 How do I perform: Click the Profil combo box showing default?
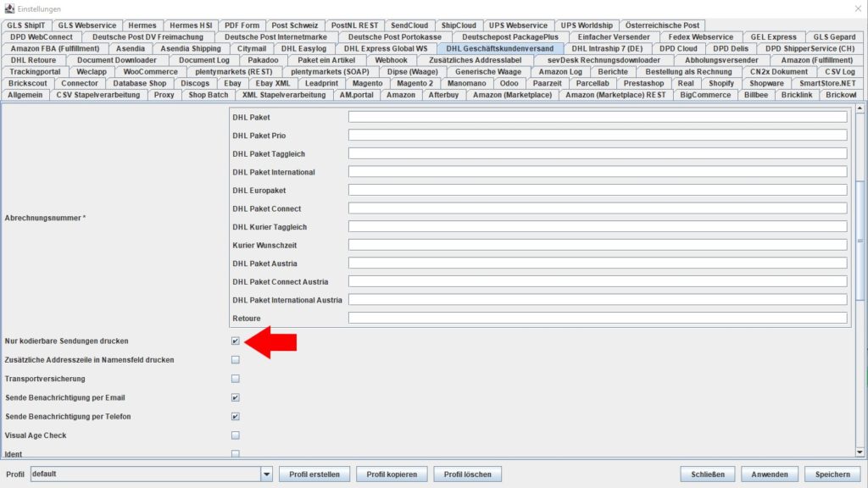tap(151, 474)
